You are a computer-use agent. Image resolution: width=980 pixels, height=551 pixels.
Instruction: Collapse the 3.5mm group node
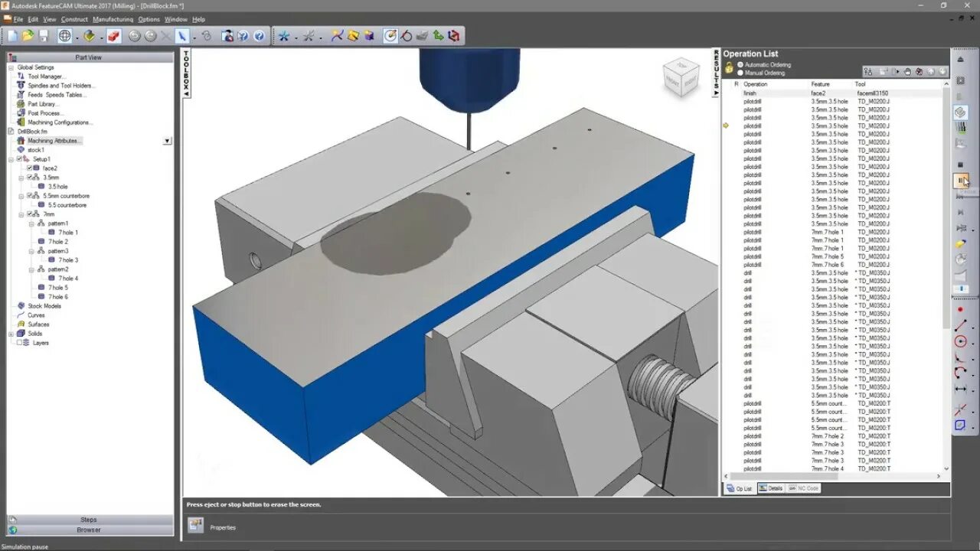tap(21, 178)
